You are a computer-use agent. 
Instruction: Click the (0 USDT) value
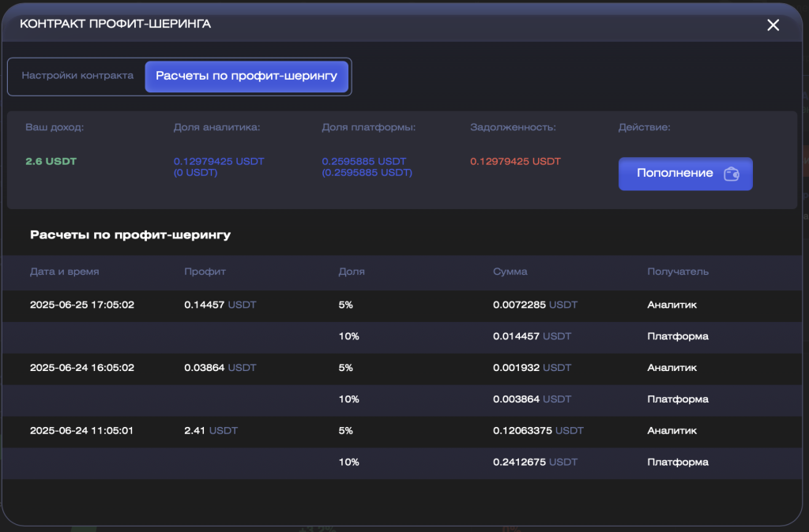[196, 173]
